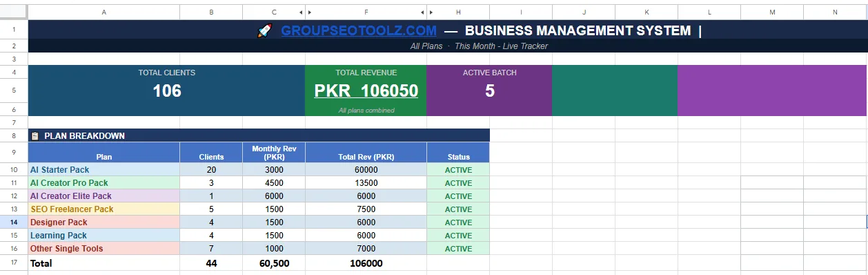Viewport: 868px width, 275px height.
Task: Select the total rev 60000 cell
Action: pos(366,169)
